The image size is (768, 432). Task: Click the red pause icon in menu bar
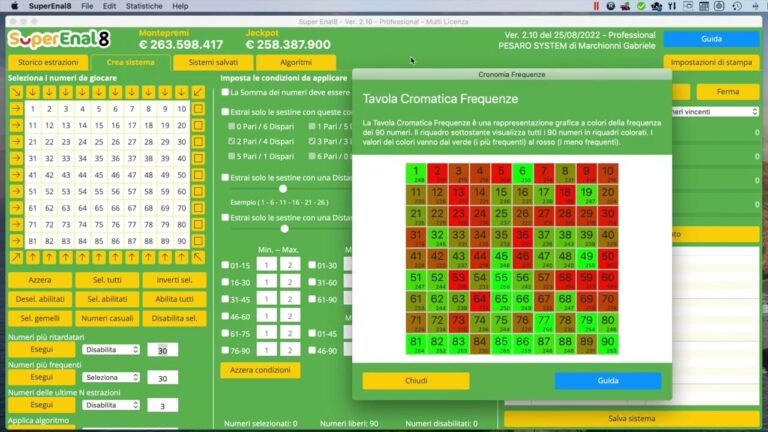[x=596, y=6]
